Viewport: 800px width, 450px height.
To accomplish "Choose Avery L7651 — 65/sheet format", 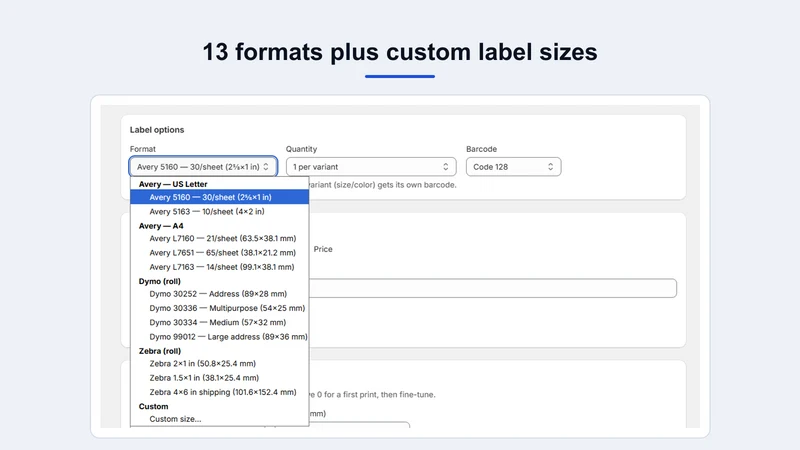I will [219, 253].
